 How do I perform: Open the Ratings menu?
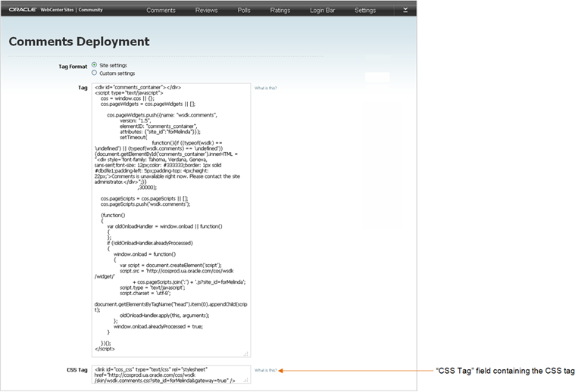[280, 11]
